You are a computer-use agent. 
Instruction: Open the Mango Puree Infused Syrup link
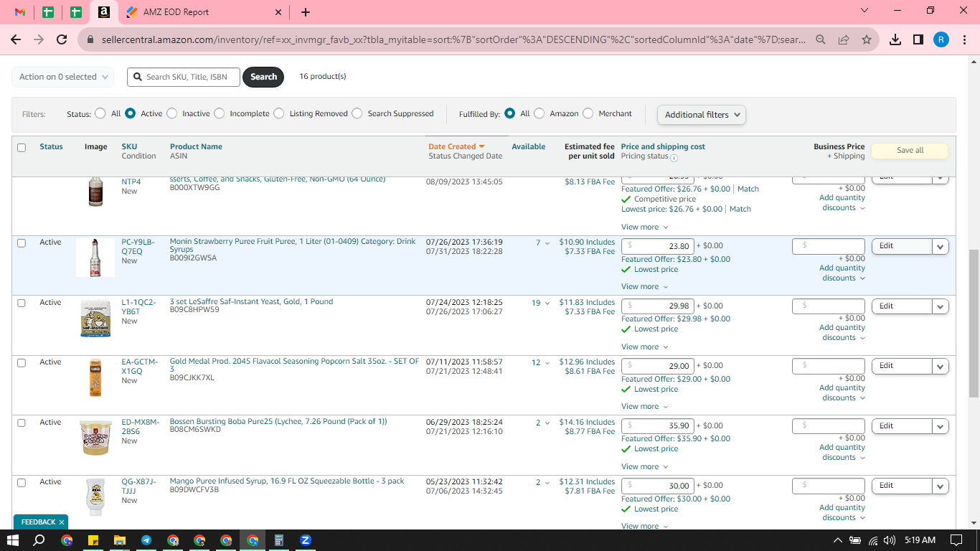287,481
